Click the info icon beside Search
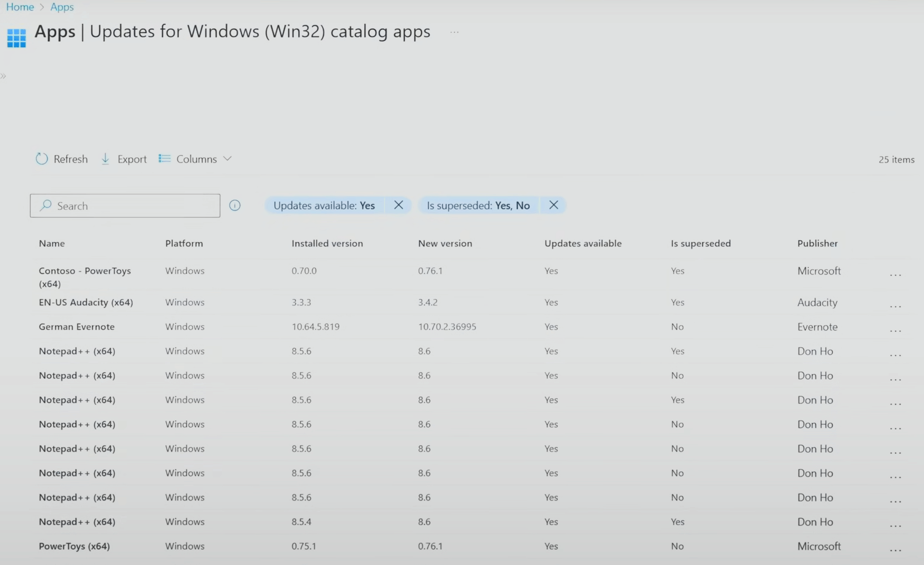 tap(235, 205)
